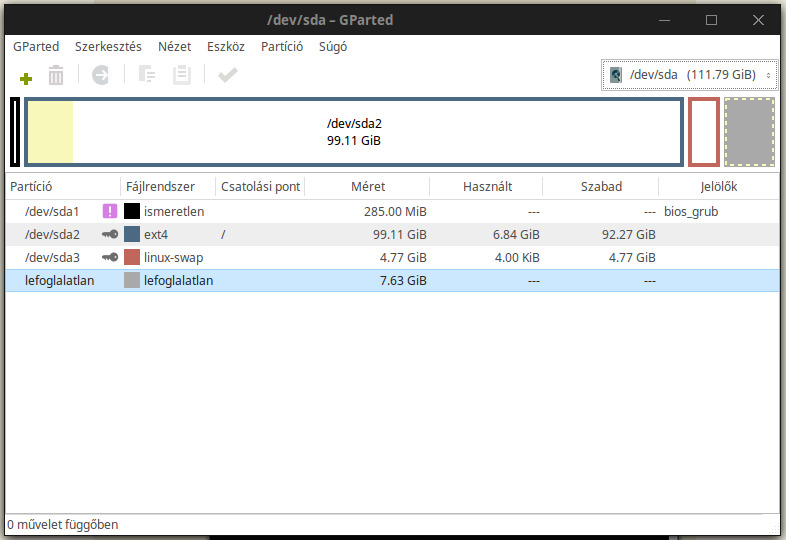Sort by the Méret column header
The width and height of the screenshot is (786, 540).
click(x=367, y=187)
